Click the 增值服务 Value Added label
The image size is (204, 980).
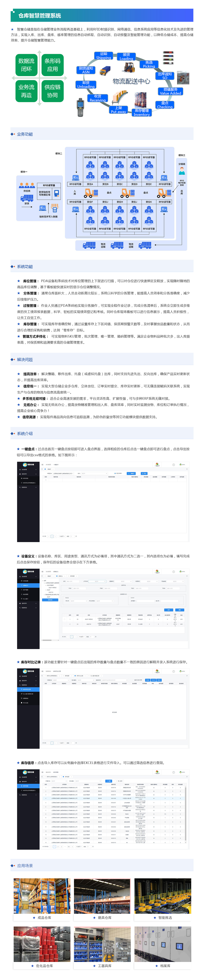(x=170, y=91)
